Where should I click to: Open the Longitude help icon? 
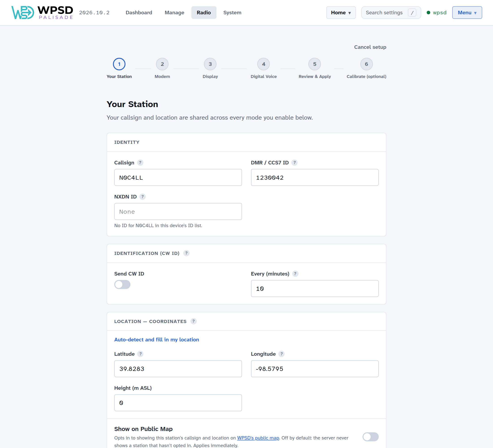pyautogui.click(x=281, y=354)
